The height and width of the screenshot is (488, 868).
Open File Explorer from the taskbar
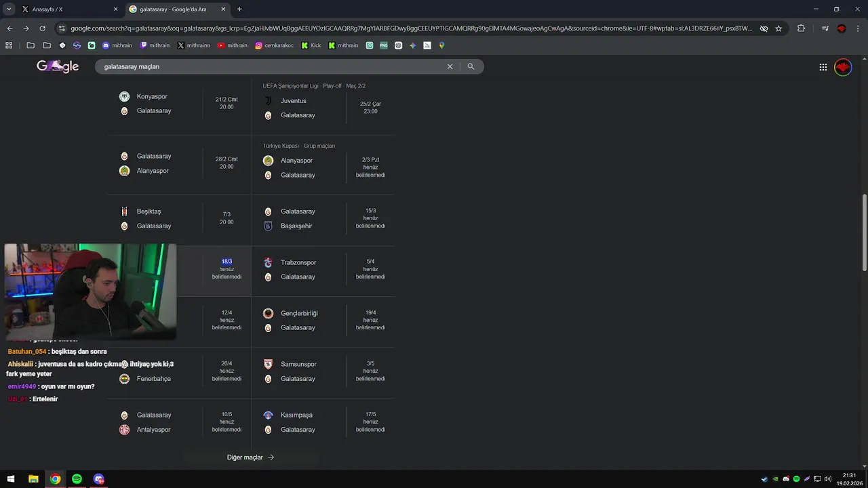point(33,479)
